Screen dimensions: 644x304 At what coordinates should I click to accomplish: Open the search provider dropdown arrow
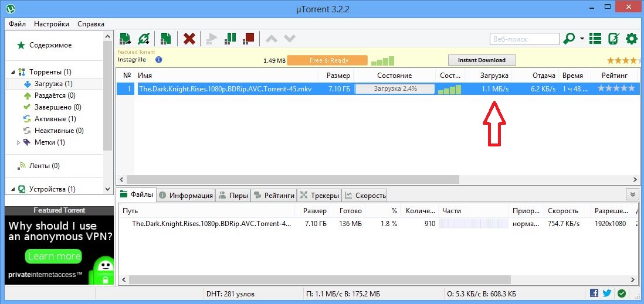(x=582, y=39)
